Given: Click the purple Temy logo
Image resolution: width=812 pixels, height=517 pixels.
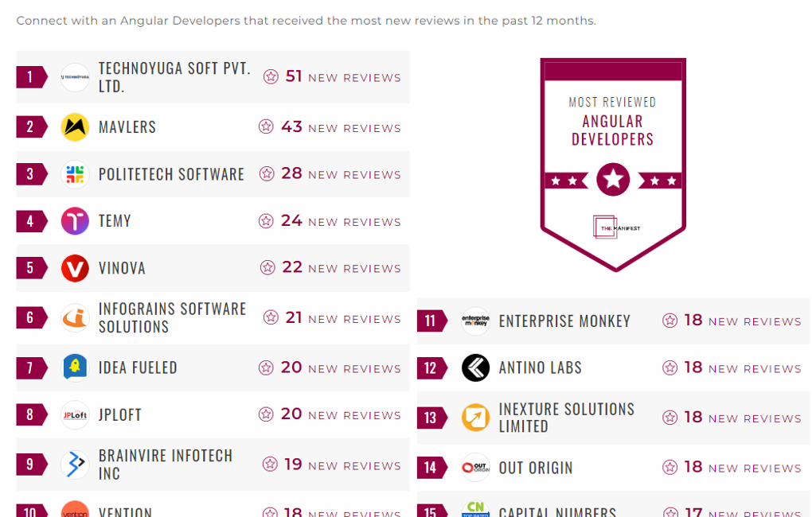Looking at the screenshot, I should (x=75, y=221).
